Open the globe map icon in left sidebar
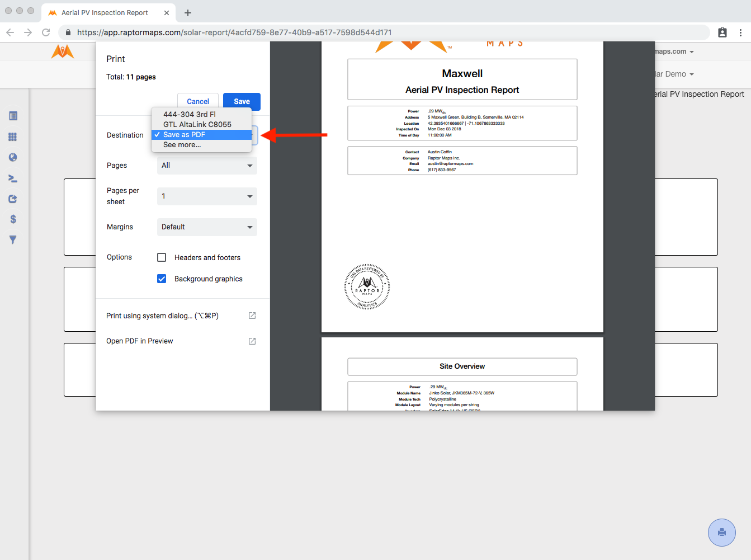Viewport: 751px width, 560px height. coord(13,158)
